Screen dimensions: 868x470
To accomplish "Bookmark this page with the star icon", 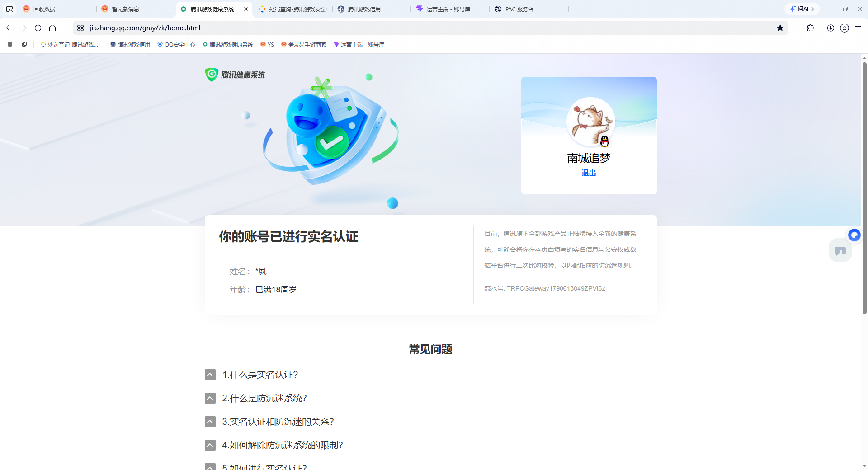I will click(780, 28).
